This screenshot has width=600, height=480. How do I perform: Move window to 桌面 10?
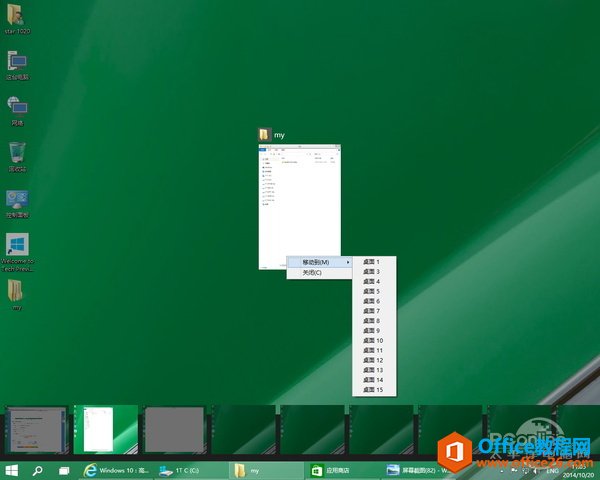pyautogui.click(x=374, y=341)
